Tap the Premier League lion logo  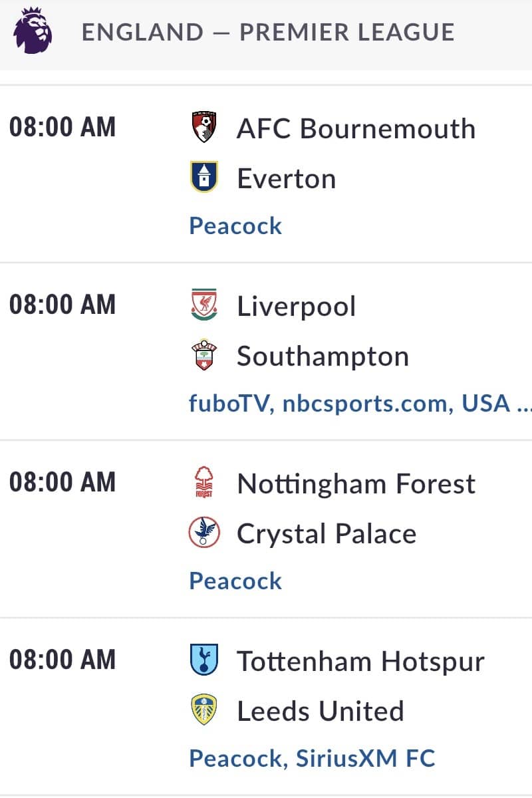tap(32, 31)
